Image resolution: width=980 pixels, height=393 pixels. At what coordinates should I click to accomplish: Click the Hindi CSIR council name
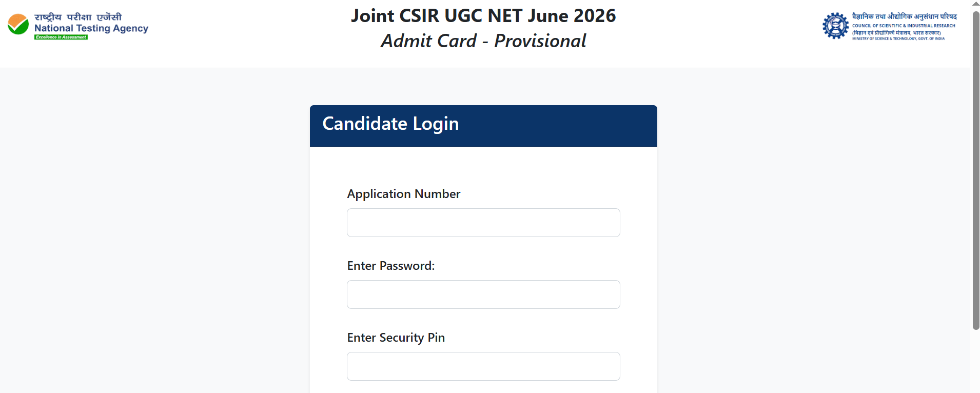904,16
